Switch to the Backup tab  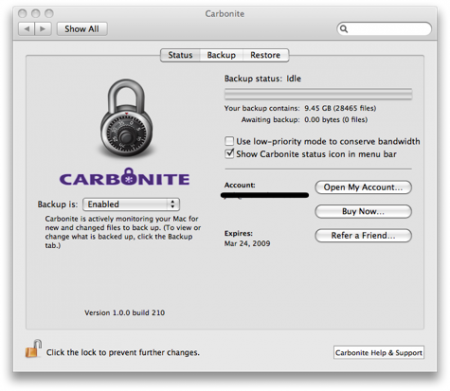point(221,55)
